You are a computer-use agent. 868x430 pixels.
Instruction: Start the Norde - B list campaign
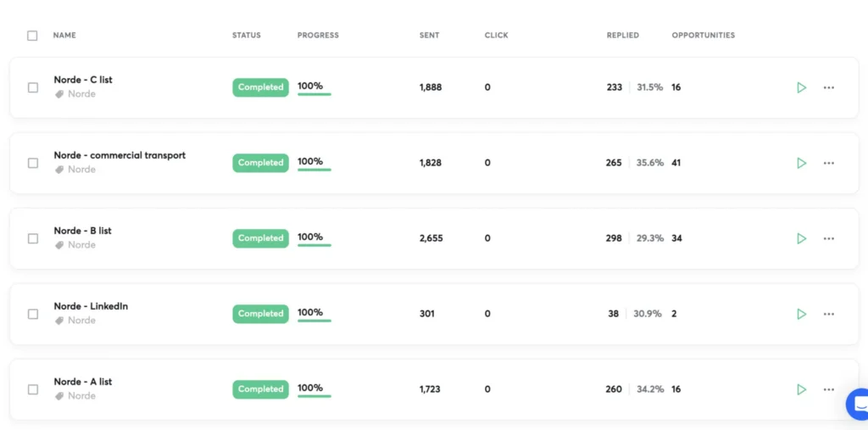point(801,238)
